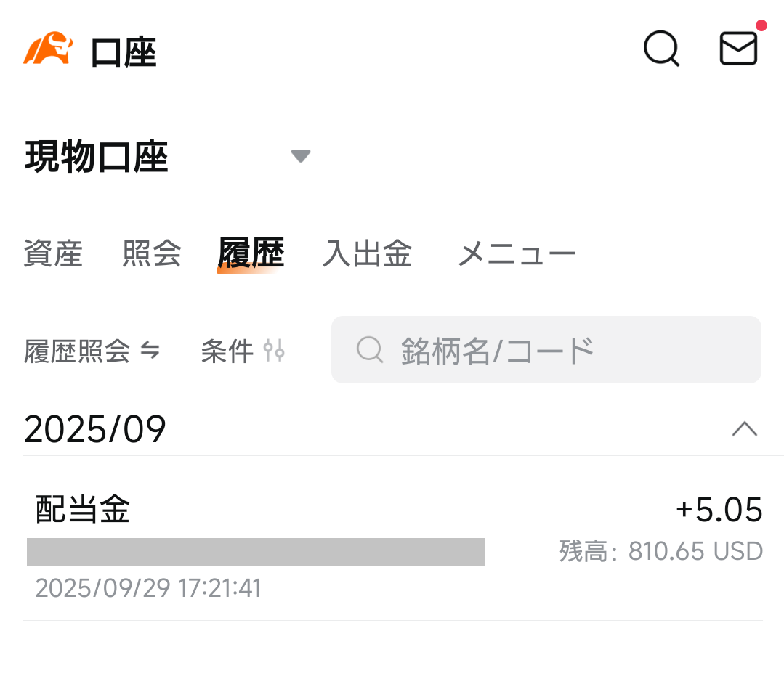Tap the 現物口座 account name
Image resolution: width=784 pixels, height=692 pixels.
(97, 157)
